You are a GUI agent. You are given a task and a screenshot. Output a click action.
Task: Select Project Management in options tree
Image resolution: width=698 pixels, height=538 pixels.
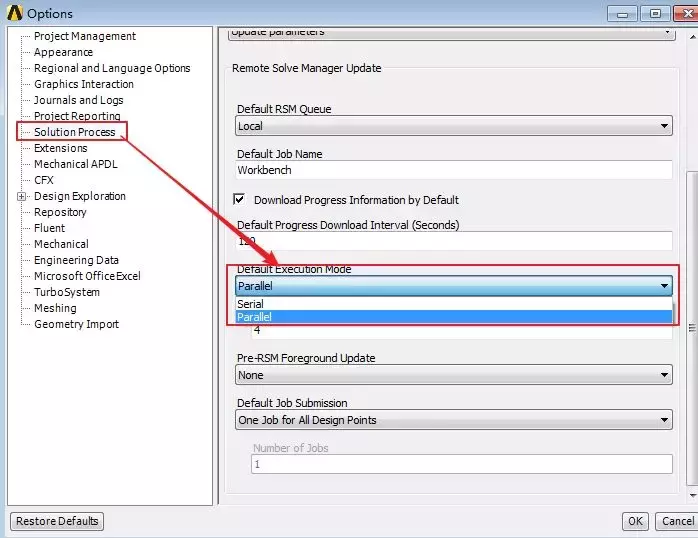[x=85, y=36]
